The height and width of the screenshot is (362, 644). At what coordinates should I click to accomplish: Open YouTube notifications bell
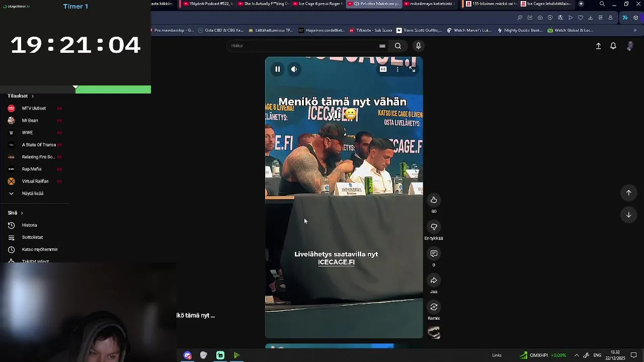[x=613, y=46]
